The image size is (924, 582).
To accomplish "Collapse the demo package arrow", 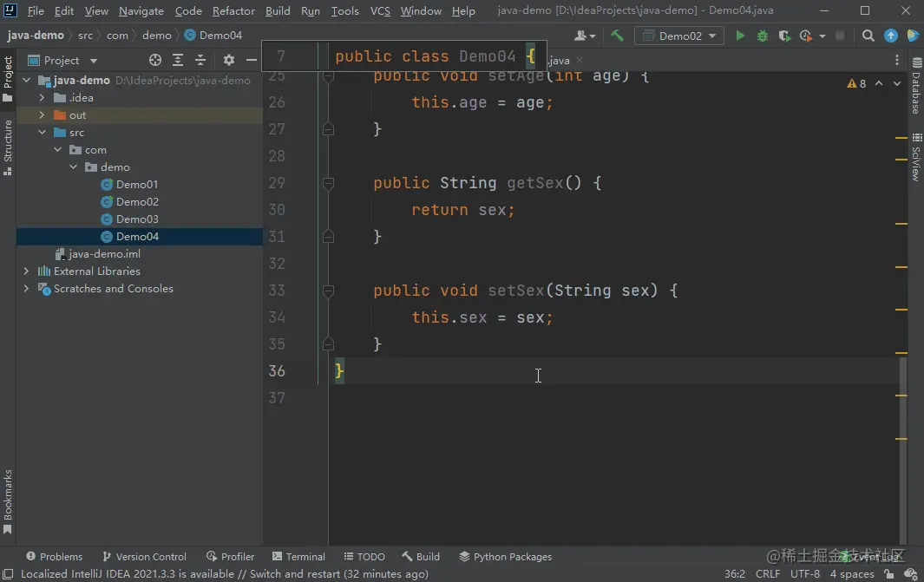I will 73,167.
